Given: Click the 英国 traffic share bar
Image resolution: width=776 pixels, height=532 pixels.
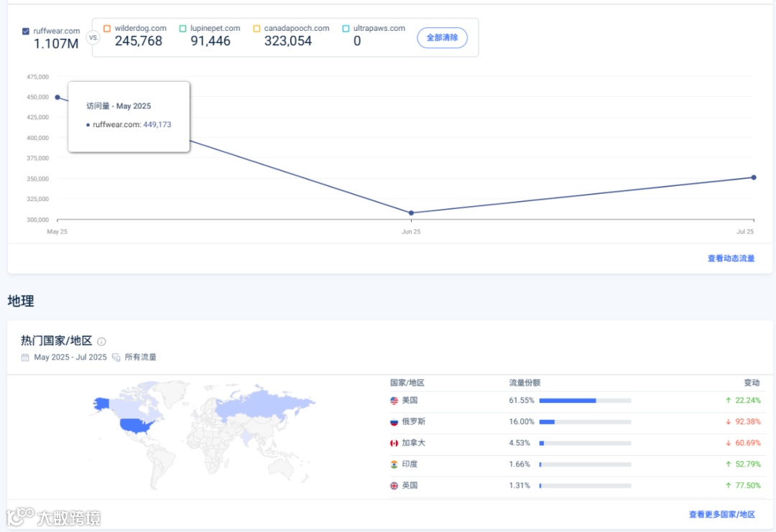Looking at the screenshot, I should 585,485.
